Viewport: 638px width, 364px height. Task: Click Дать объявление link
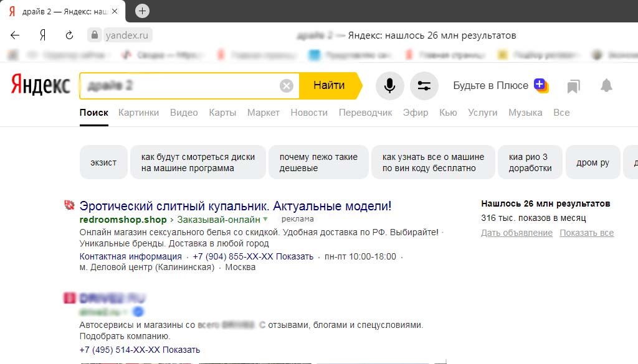point(517,233)
